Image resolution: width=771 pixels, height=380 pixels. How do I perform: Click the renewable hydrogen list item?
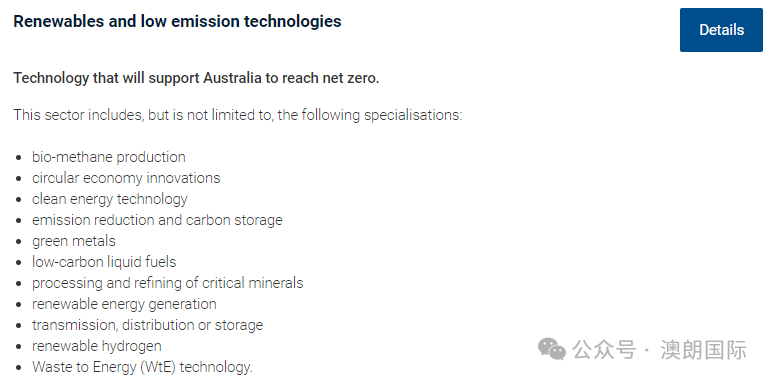coord(96,346)
